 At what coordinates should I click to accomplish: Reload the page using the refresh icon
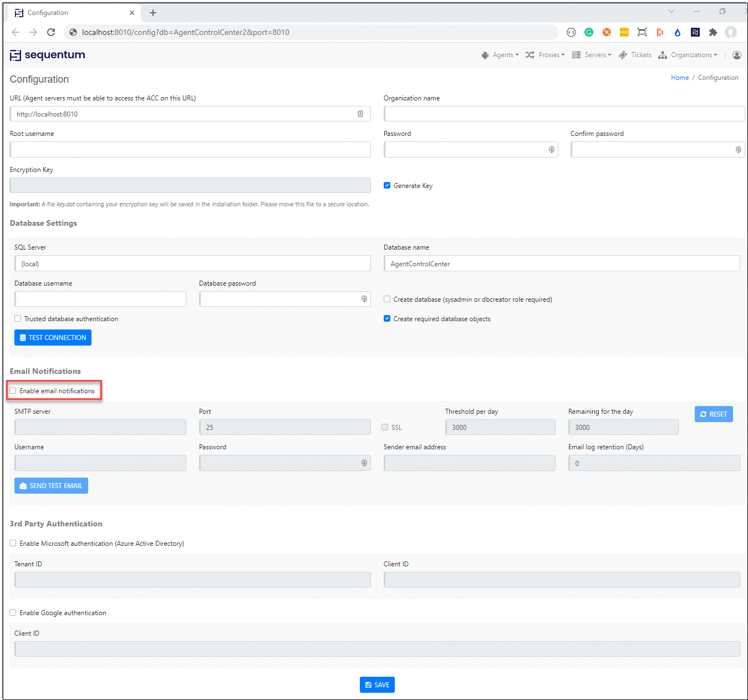(51, 32)
